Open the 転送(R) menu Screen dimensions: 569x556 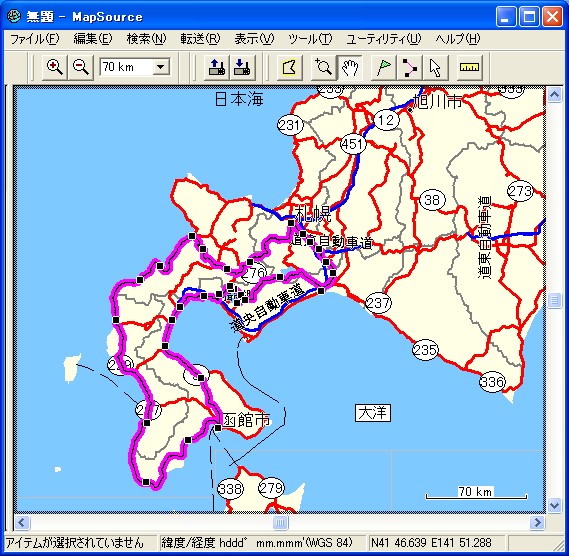click(200, 39)
